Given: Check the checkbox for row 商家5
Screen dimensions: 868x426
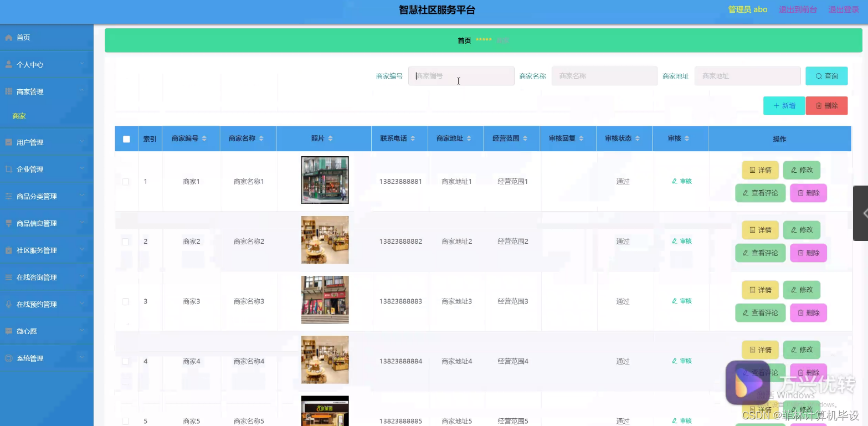Looking at the screenshot, I should tap(126, 421).
